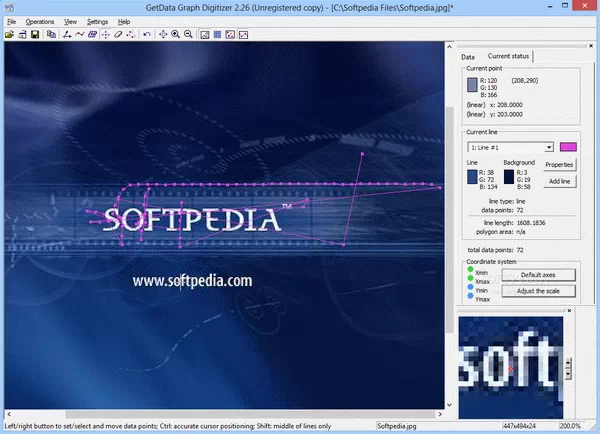Activate the auto trace lines tool
This screenshot has height=434, width=600.
click(80, 34)
